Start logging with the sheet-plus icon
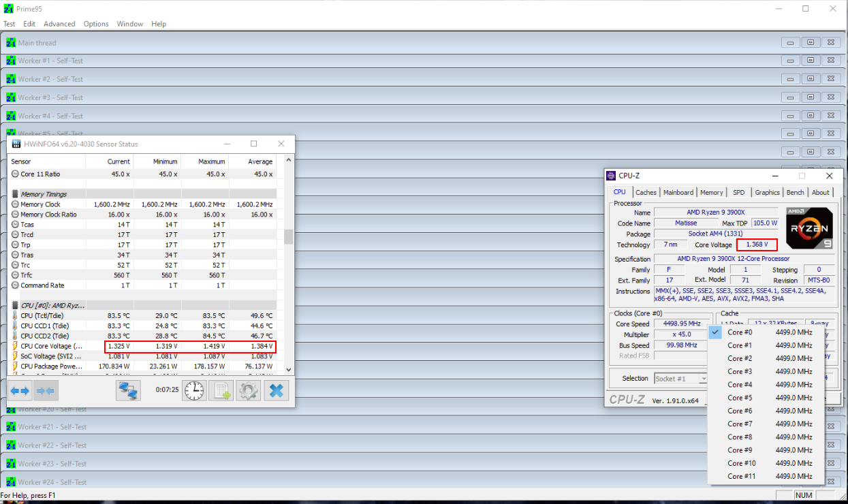The height and width of the screenshot is (504, 848). 221,390
